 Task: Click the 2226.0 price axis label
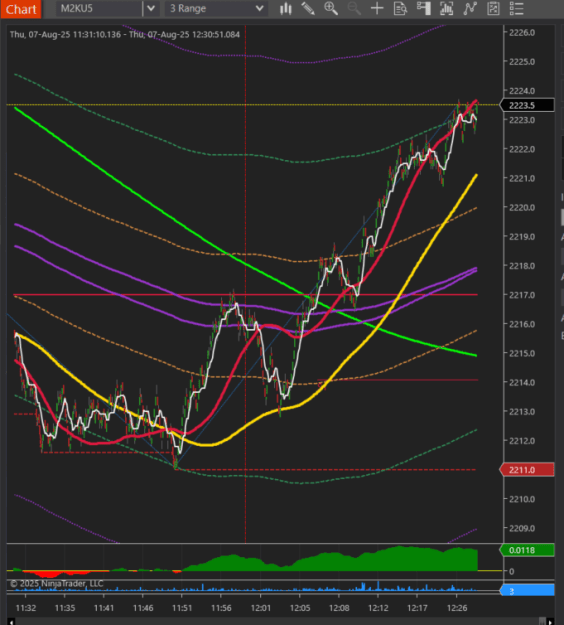pyautogui.click(x=522, y=33)
